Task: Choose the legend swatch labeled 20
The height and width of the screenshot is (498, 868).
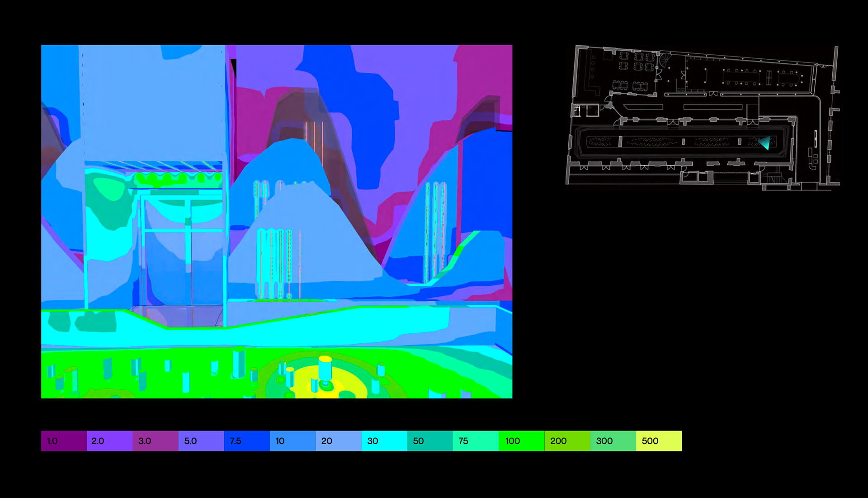Action: coord(338,441)
